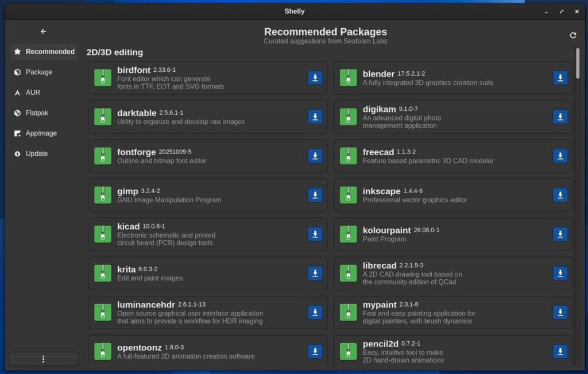Click the 2D/3D editing category heading

click(115, 52)
